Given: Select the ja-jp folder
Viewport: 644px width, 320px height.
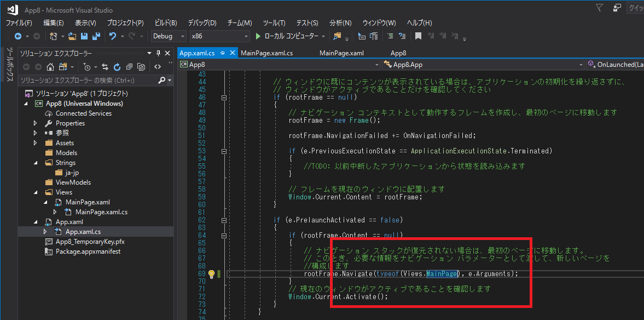Looking at the screenshot, I should pyautogui.click(x=72, y=173).
